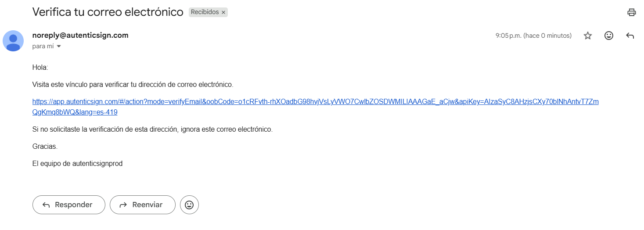Click the emoji button beside Reenviar
Screen dimensions: 644x230
pyautogui.click(x=189, y=205)
